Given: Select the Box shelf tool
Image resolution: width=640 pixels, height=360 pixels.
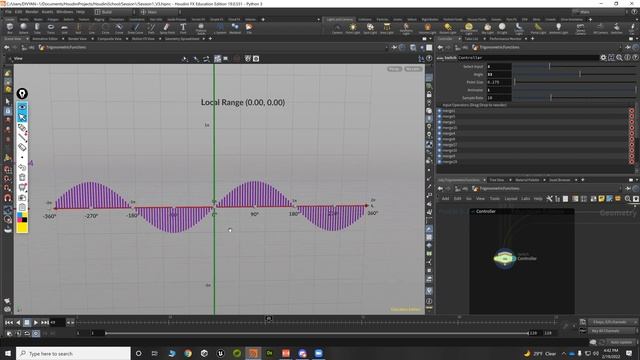Looking at the screenshot, I should click(x=10, y=28).
